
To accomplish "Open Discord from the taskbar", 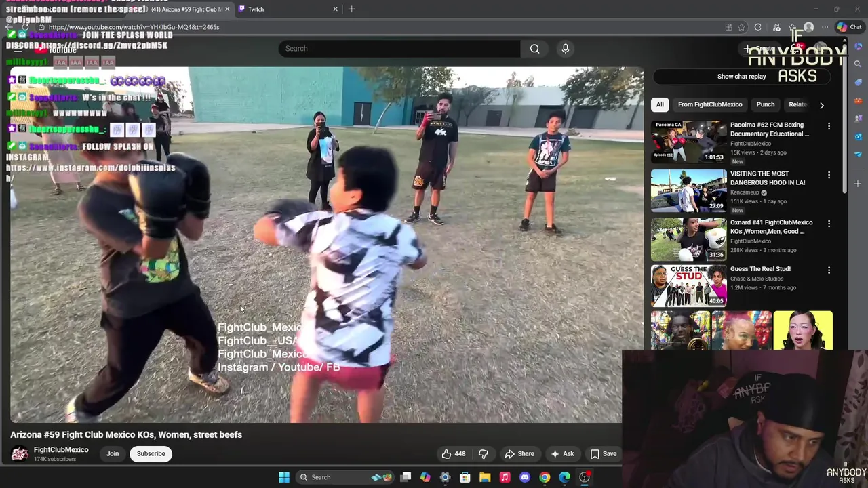I will point(525,477).
